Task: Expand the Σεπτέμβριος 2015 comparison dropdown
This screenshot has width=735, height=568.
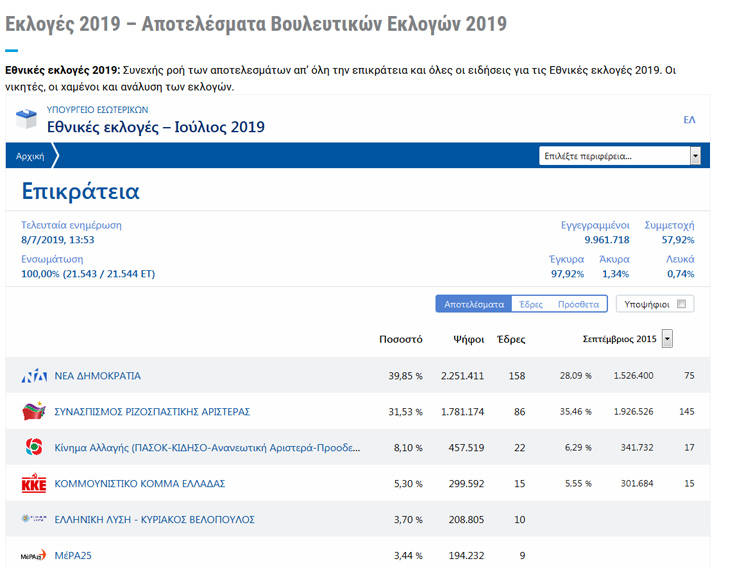Action: [667, 339]
